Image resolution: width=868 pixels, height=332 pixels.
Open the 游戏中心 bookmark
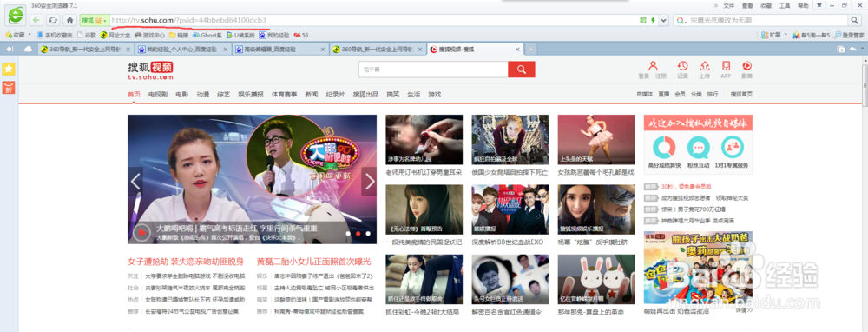coord(149,35)
